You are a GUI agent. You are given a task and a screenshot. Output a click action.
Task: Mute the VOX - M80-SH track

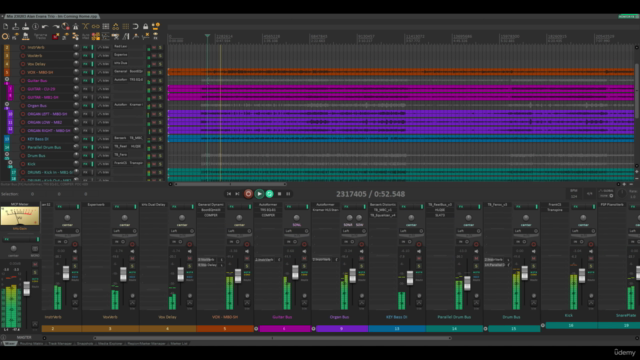point(154,72)
